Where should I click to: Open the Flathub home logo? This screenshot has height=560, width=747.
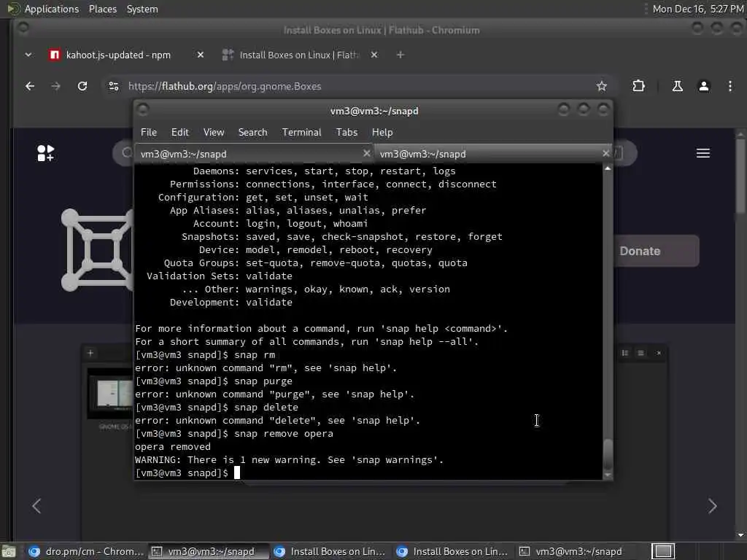pyautogui.click(x=46, y=153)
